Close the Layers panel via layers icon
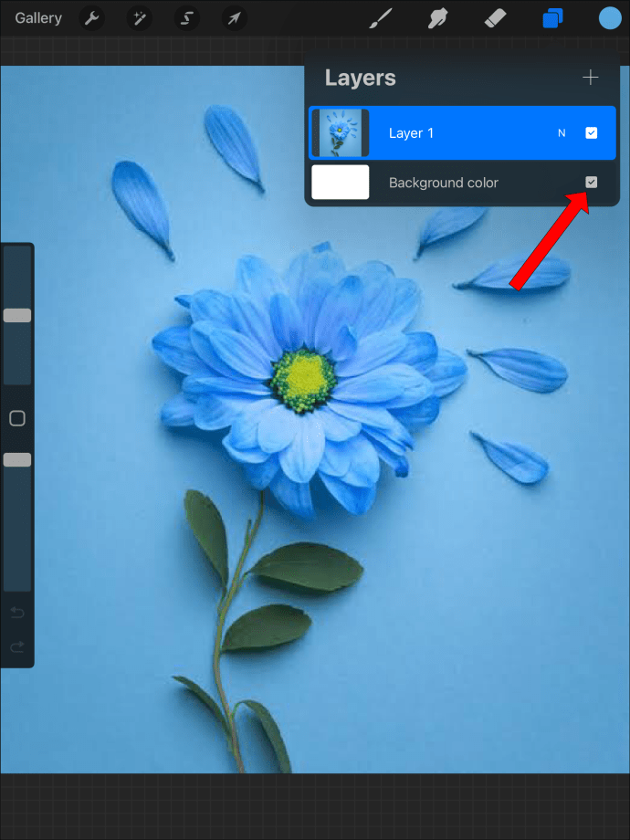Viewport: 630px width, 840px height. (x=553, y=19)
